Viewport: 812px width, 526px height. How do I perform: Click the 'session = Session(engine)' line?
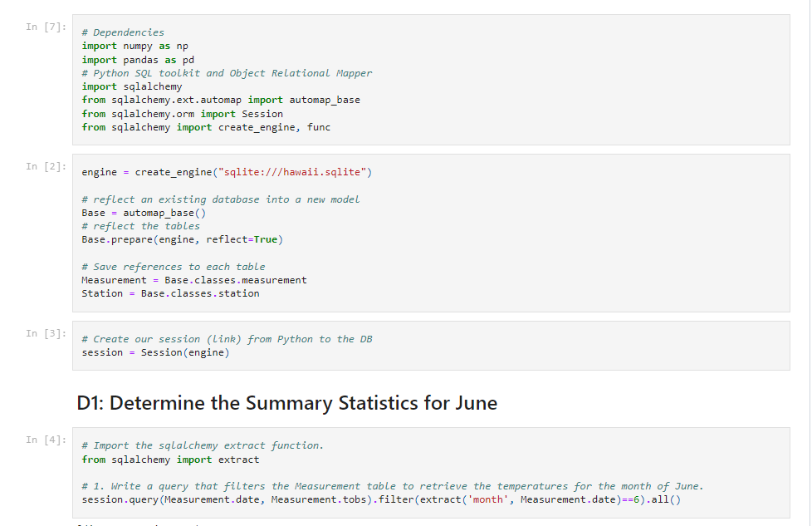(x=155, y=352)
